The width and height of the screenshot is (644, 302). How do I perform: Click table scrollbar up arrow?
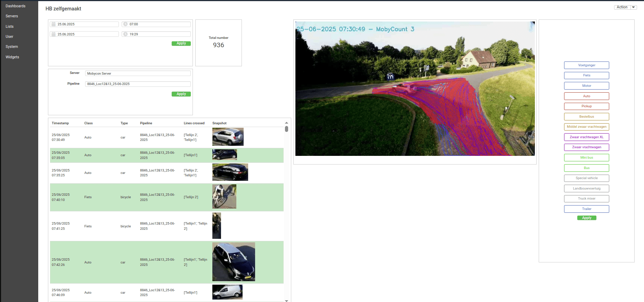coord(286,123)
